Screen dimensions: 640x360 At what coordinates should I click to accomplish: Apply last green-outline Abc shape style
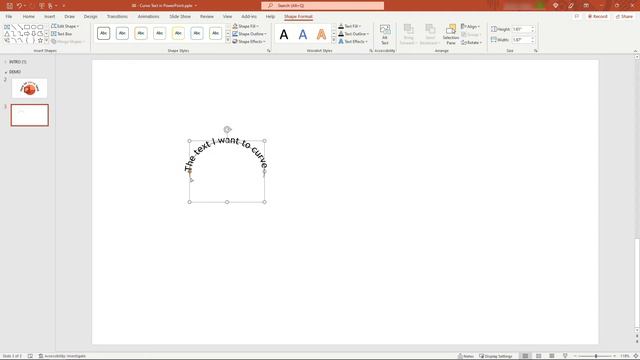point(215,33)
